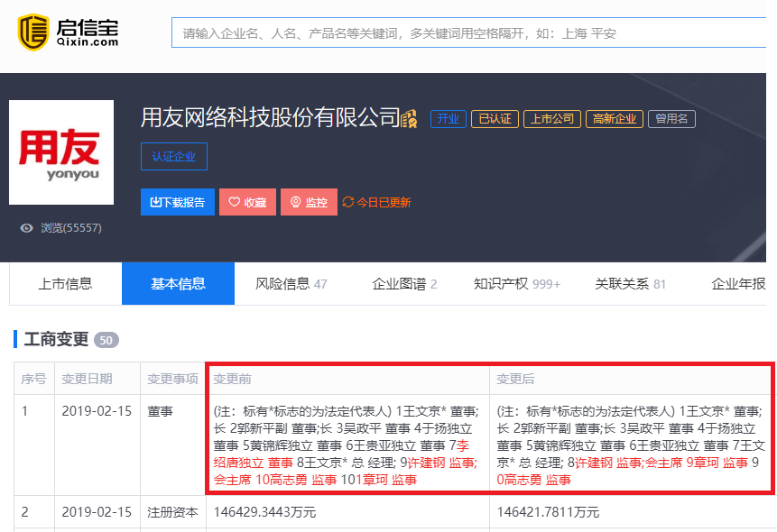Click the heart icon inside 收藏 button
This screenshot has height=532, width=777.
[234, 201]
